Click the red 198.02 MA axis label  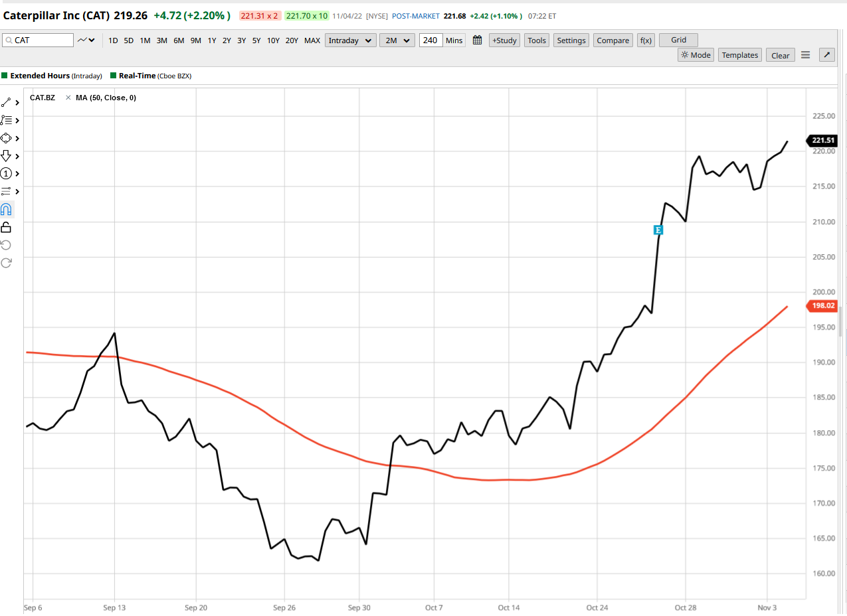821,306
